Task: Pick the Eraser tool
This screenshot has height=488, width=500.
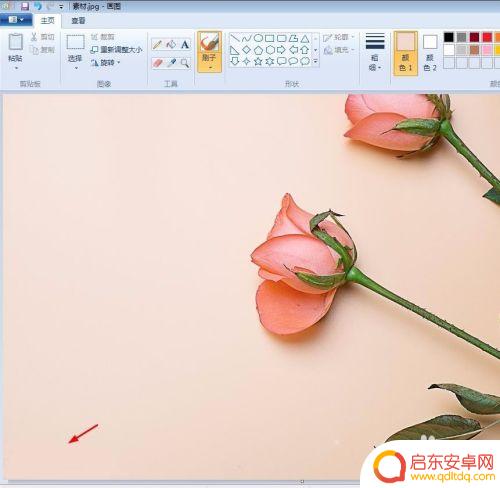Action: click(x=157, y=63)
